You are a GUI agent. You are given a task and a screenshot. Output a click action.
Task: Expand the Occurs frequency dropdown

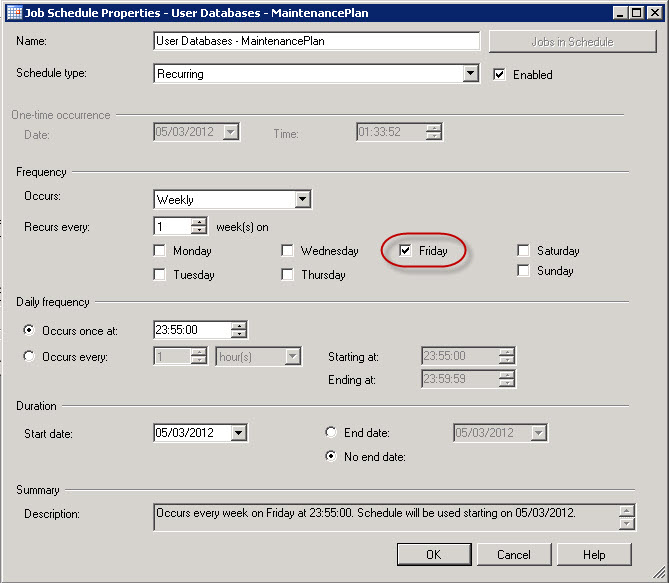pyautogui.click(x=302, y=200)
